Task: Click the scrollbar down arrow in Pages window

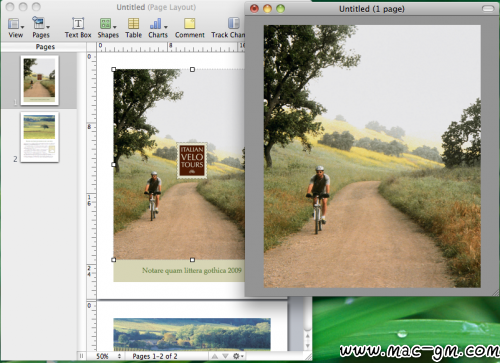Action: tap(307, 346)
